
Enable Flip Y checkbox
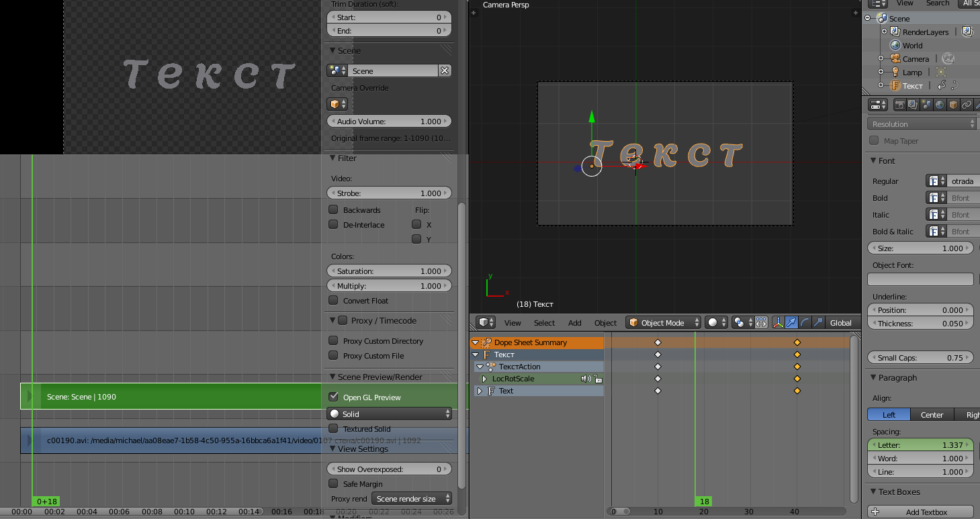(416, 239)
